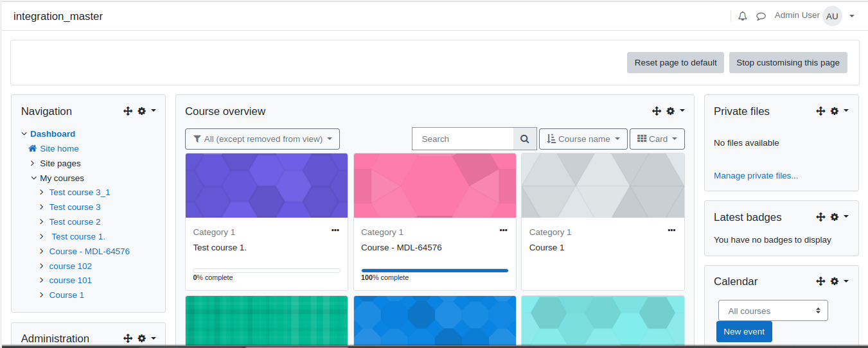Open the notifications bell icon
The width and height of the screenshot is (868, 348).
point(743,16)
